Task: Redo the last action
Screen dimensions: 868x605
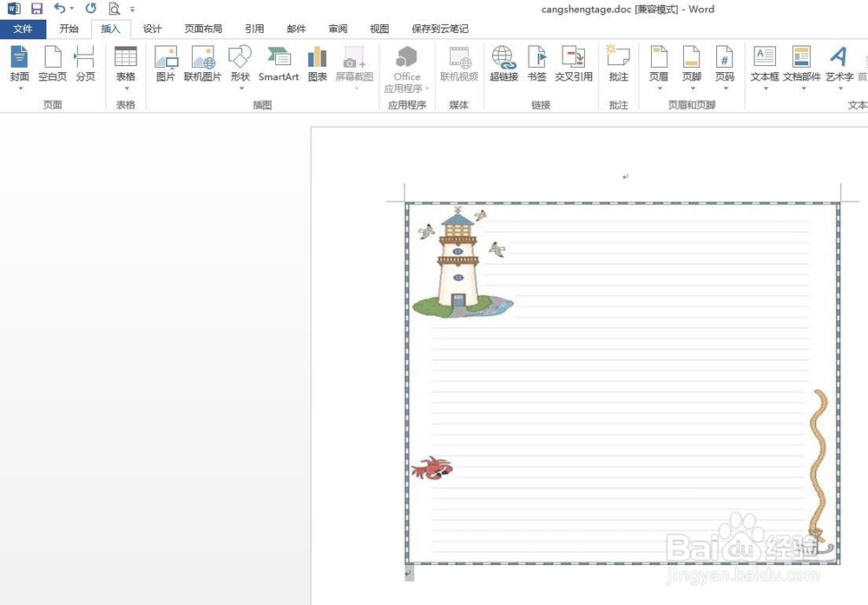Action: 91,9
